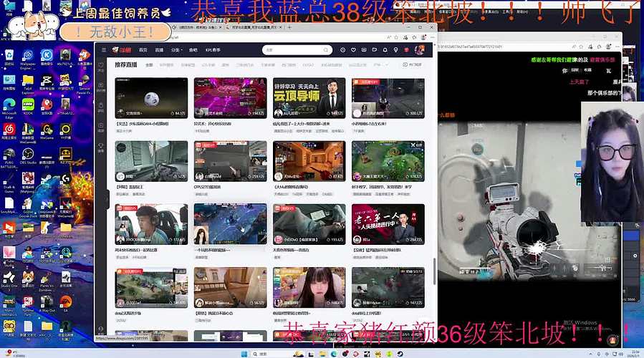The height and width of the screenshot is (358, 644).
Task: Open watch history clock icon
Action: pos(343,49)
